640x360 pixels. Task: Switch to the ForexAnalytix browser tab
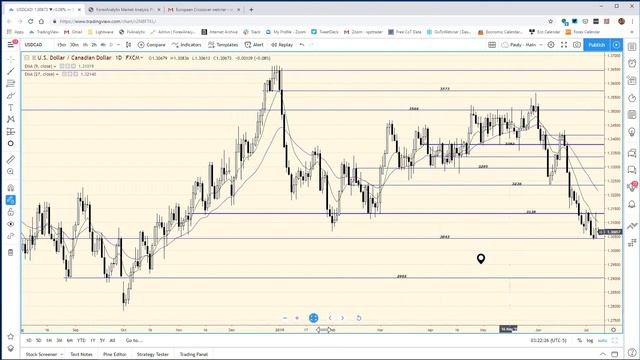[124, 9]
